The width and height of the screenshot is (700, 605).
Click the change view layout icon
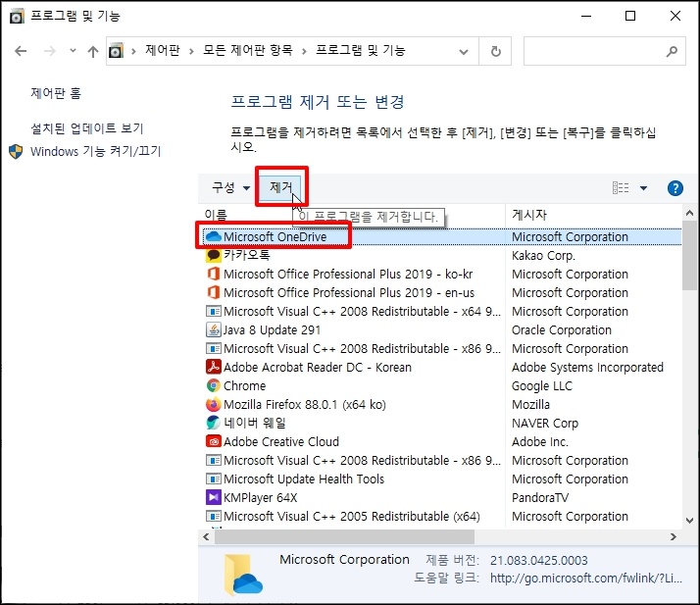pos(621,188)
